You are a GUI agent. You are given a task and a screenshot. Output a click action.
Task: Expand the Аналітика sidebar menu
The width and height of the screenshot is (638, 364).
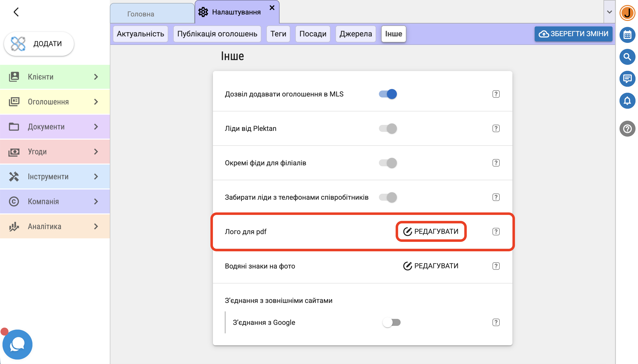(55, 226)
